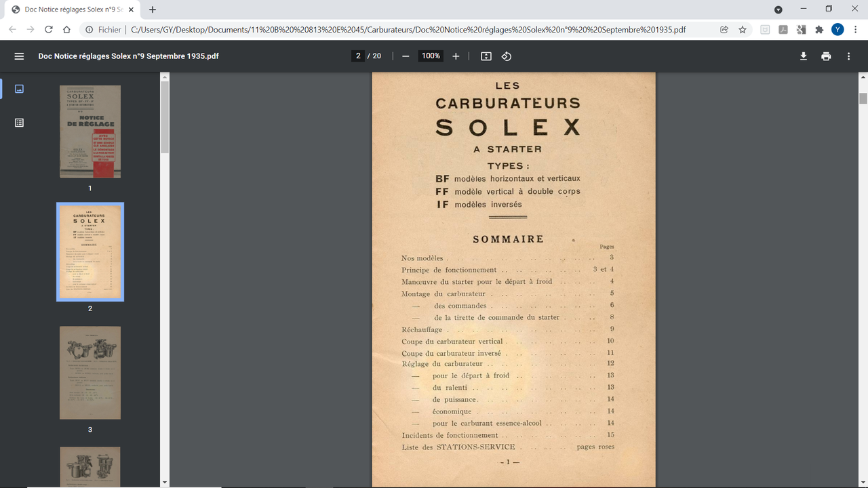This screenshot has height=488, width=868.
Task: Zoom out of the PDF
Action: point(406,56)
